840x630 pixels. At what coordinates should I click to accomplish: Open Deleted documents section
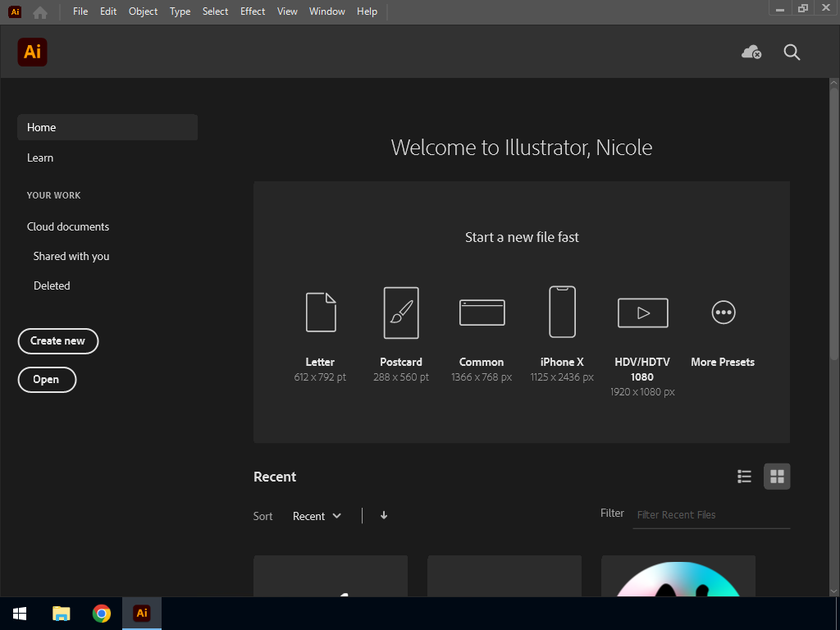pyautogui.click(x=52, y=285)
